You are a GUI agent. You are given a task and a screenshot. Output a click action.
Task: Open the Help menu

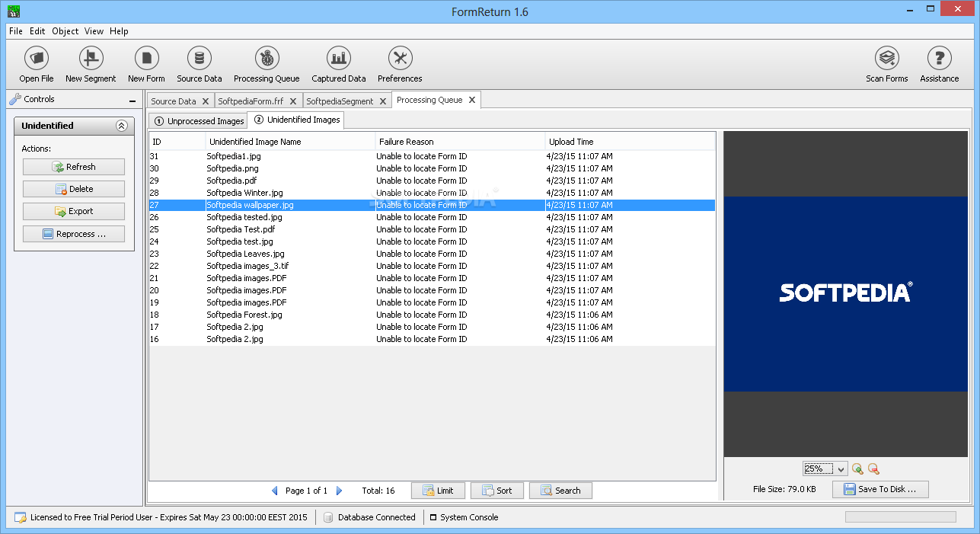[x=119, y=31]
